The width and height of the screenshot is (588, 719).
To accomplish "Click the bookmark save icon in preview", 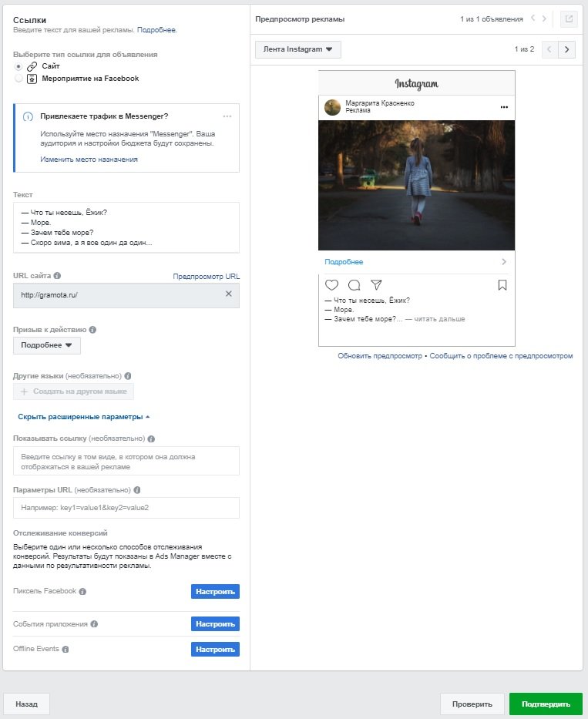I will pos(502,285).
